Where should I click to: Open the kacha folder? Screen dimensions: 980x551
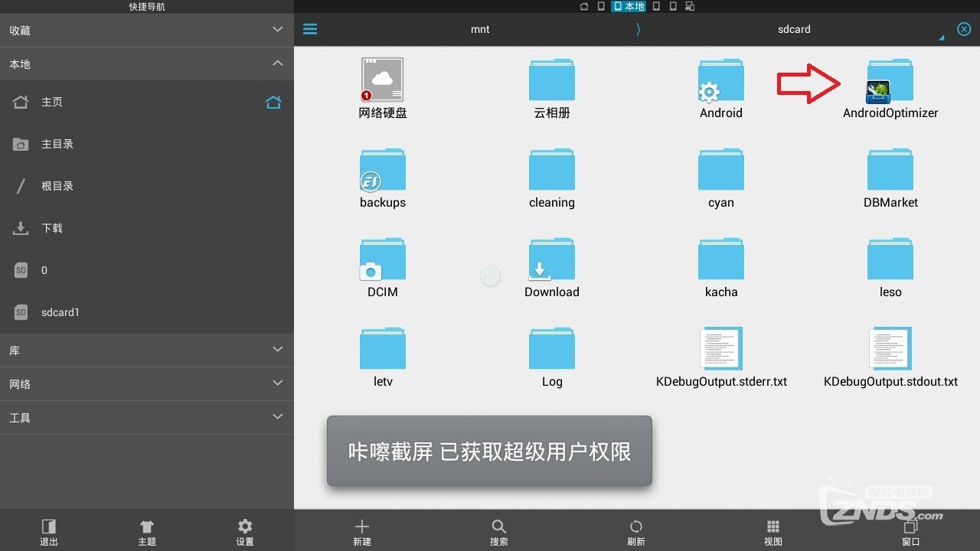(x=721, y=259)
